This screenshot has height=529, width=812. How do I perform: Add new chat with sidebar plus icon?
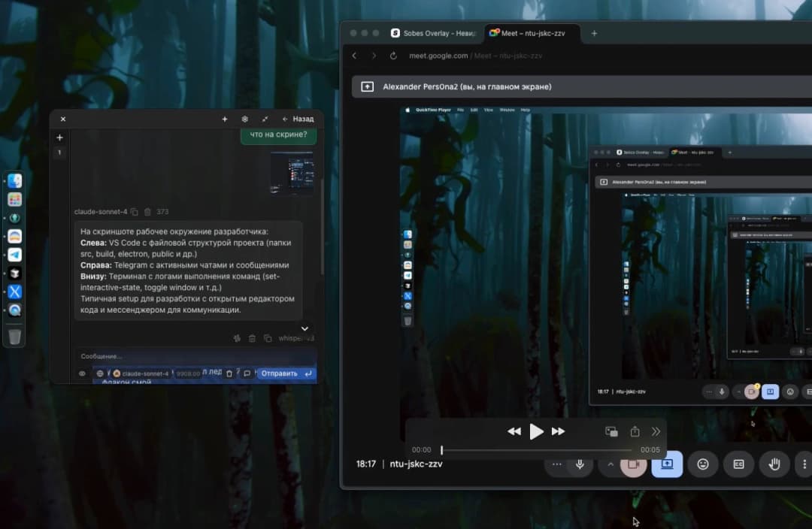coord(59,138)
